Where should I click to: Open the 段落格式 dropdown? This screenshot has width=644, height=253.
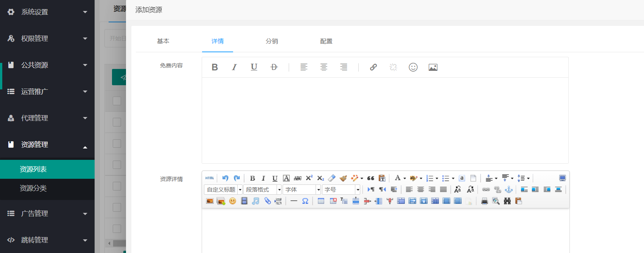coord(263,189)
